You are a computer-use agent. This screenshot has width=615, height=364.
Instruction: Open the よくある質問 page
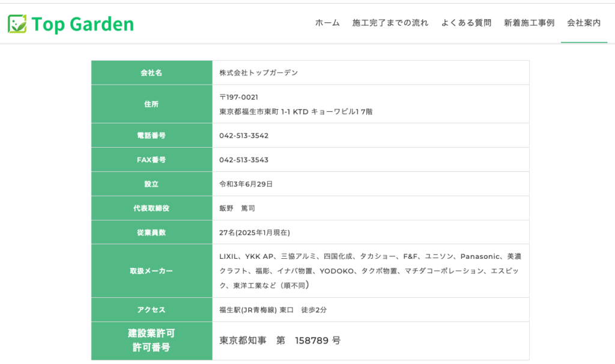point(466,23)
